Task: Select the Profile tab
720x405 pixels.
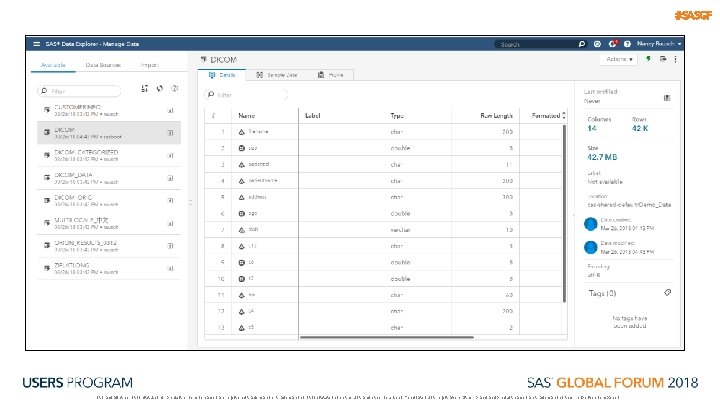Action: pos(331,75)
